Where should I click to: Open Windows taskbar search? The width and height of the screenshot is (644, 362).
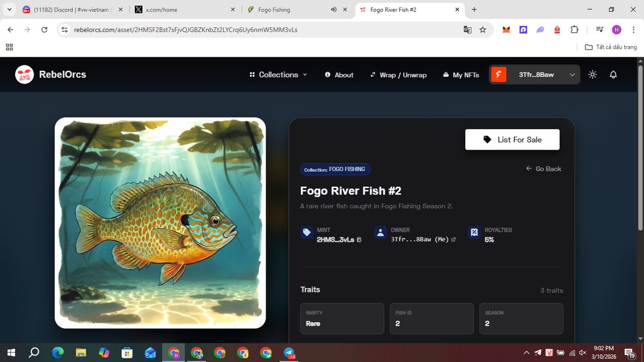[34, 352]
